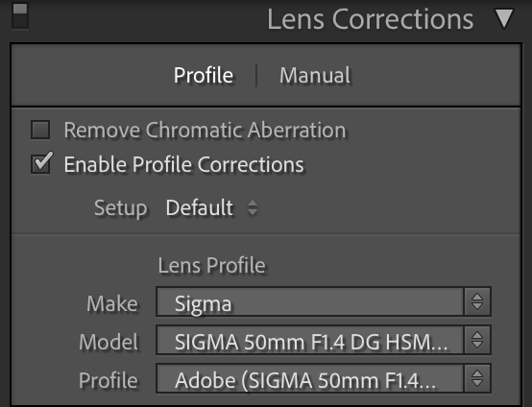Switch to the Profile tab
532x407 pixels.
point(204,75)
